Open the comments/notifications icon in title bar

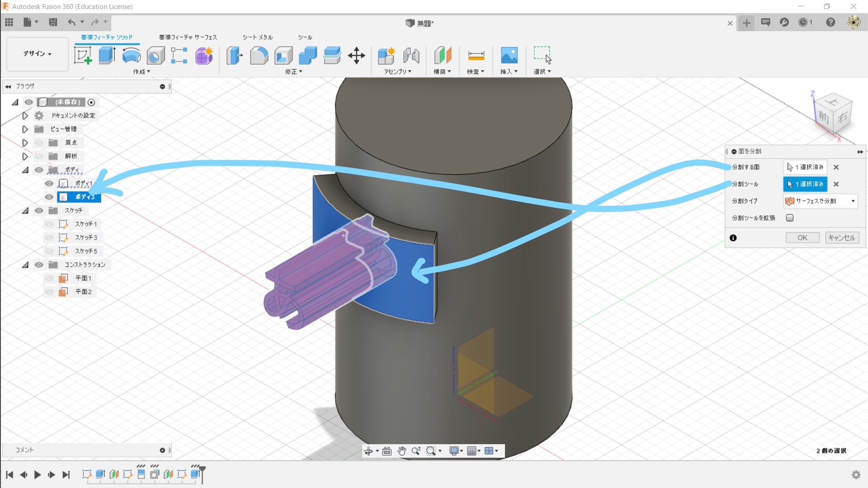tap(765, 22)
